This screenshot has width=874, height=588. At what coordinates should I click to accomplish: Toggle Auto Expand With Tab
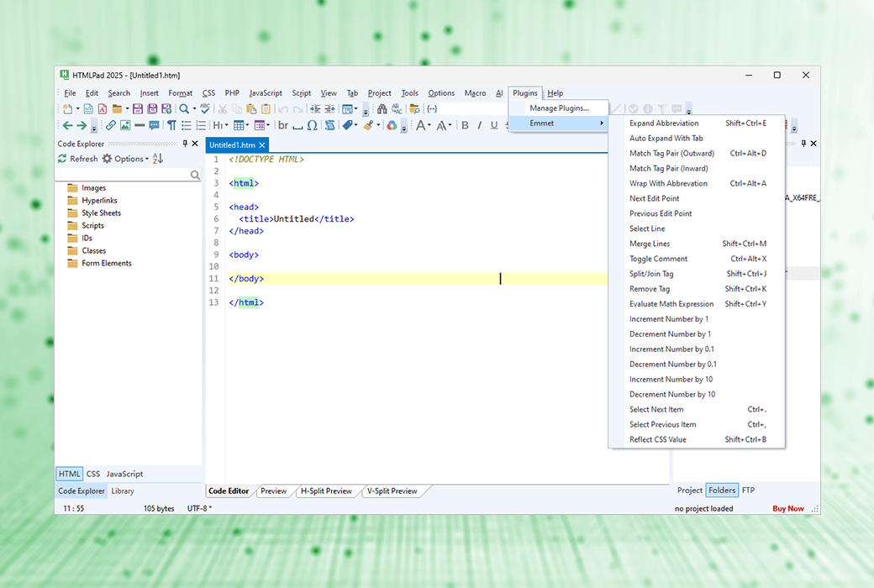pos(666,139)
